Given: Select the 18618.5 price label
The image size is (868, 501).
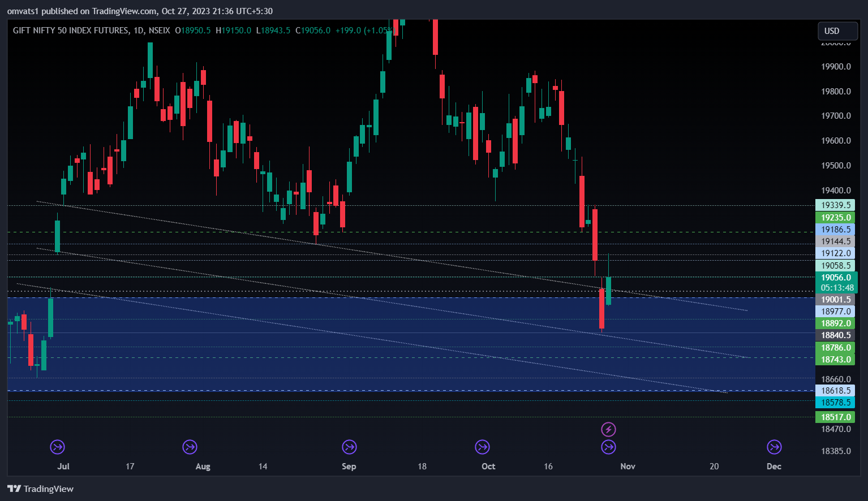Looking at the screenshot, I should (835, 391).
